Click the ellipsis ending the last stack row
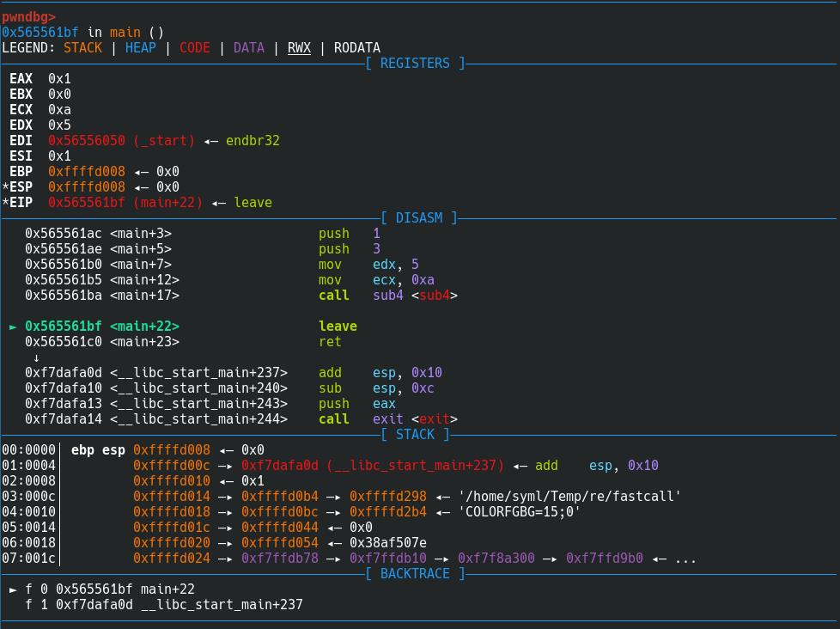The height and width of the screenshot is (629, 840). coord(685,559)
